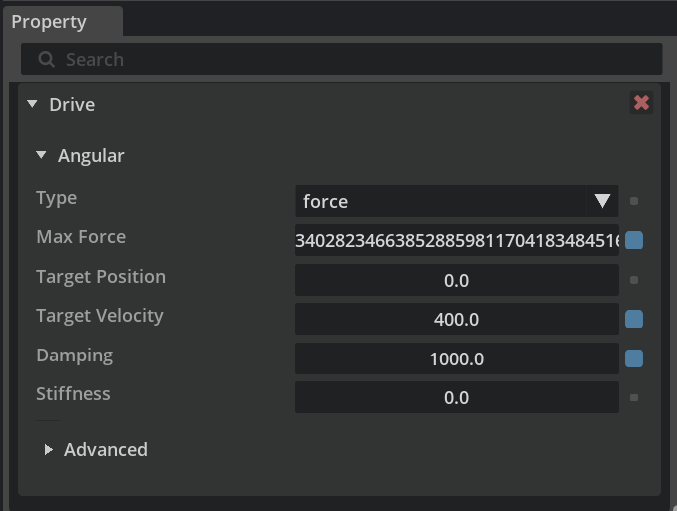677x511 pixels.
Task: Click the Stiffness value field
Action: click(x=456, y=397)
